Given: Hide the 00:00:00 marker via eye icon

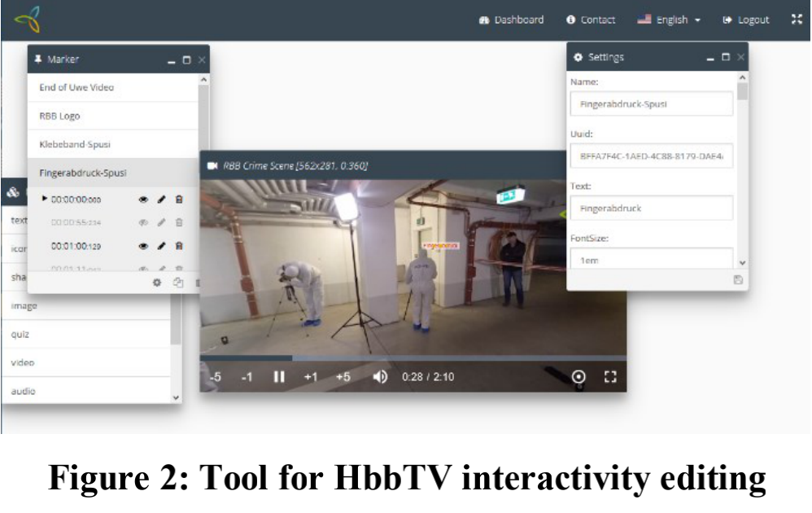Looking at the screenshot, I should (143, 199).
